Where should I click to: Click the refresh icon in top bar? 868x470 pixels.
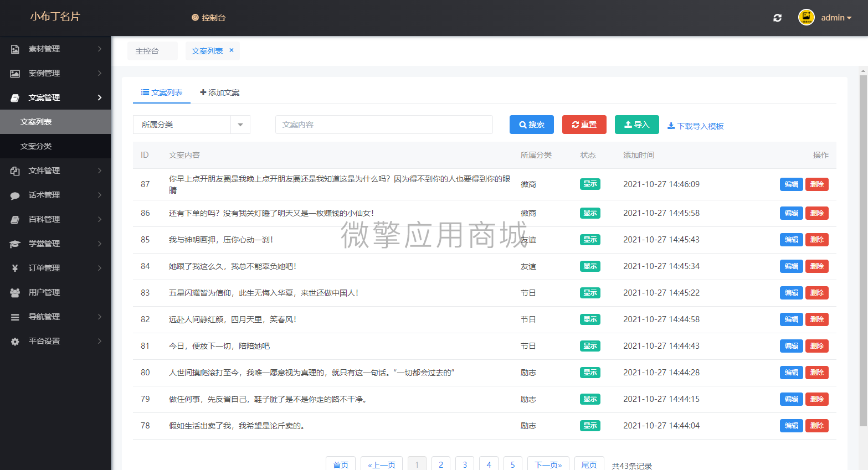coord(777,18)
